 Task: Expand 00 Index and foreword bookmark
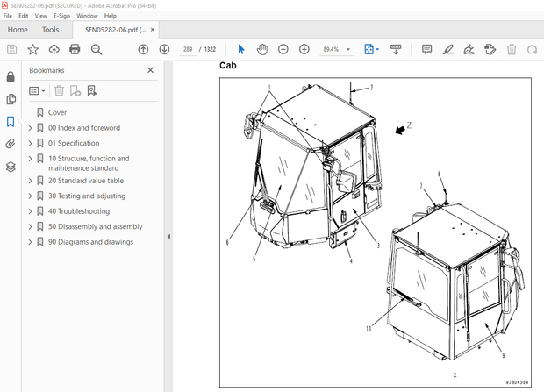point(31,128)
